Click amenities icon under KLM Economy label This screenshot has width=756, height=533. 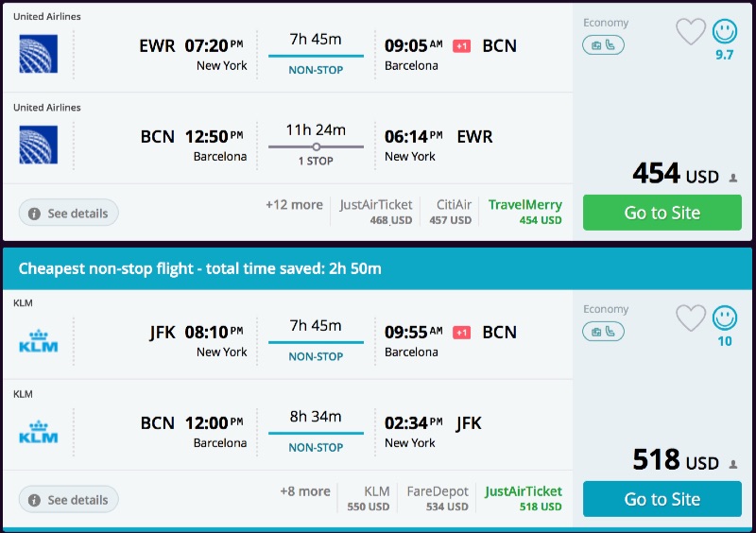(x=603, y=331)
